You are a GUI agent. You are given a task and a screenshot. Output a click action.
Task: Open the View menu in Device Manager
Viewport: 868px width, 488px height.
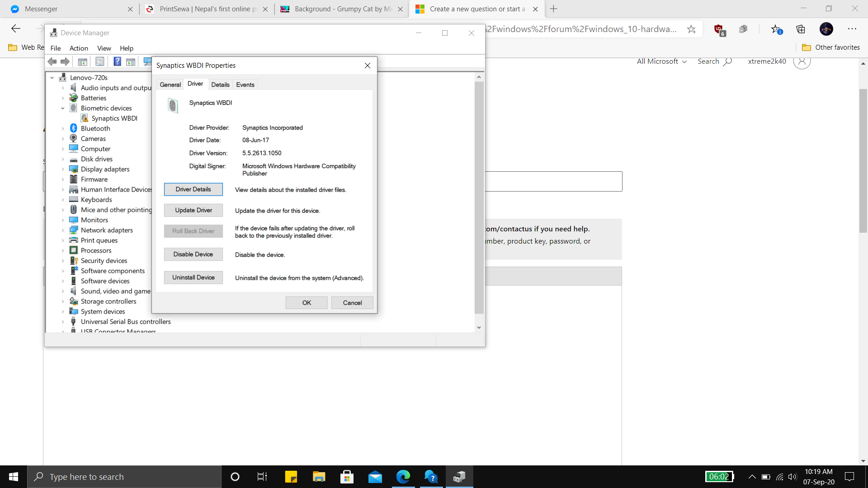pyautogui.click(x=103, y=47)
